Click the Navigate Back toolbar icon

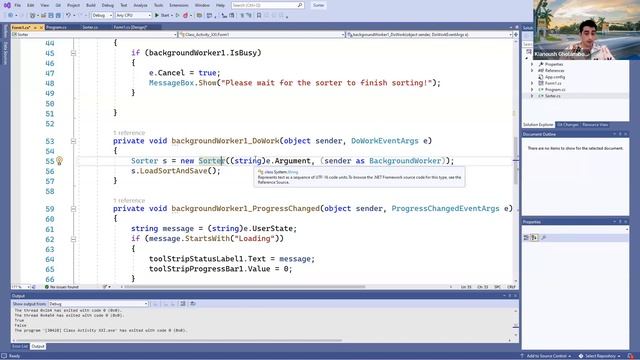(10, 16)
